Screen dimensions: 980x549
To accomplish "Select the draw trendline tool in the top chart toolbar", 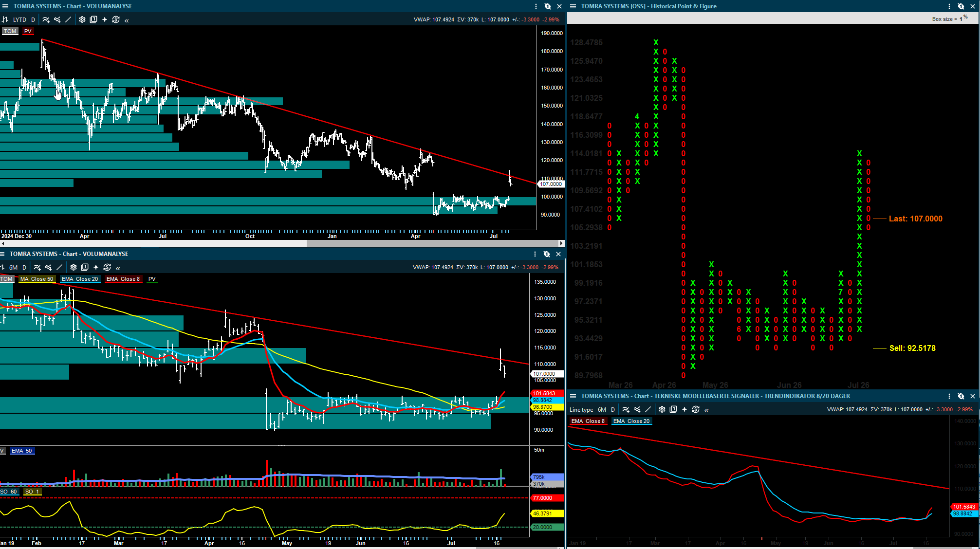I will pyautogui.click(x=68, y=19).
